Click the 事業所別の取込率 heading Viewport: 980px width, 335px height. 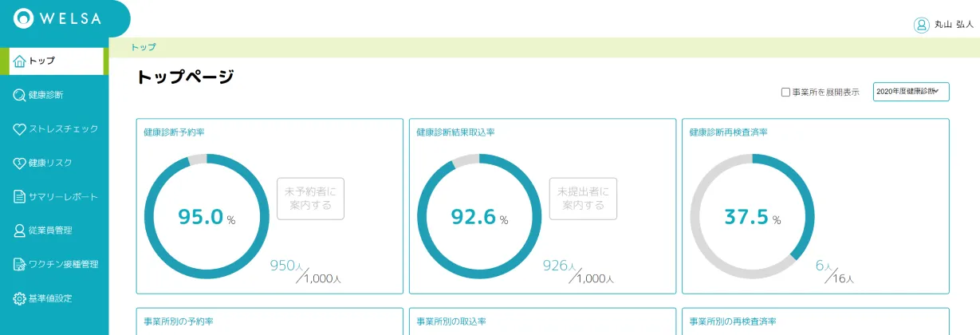tap(451, 321)
